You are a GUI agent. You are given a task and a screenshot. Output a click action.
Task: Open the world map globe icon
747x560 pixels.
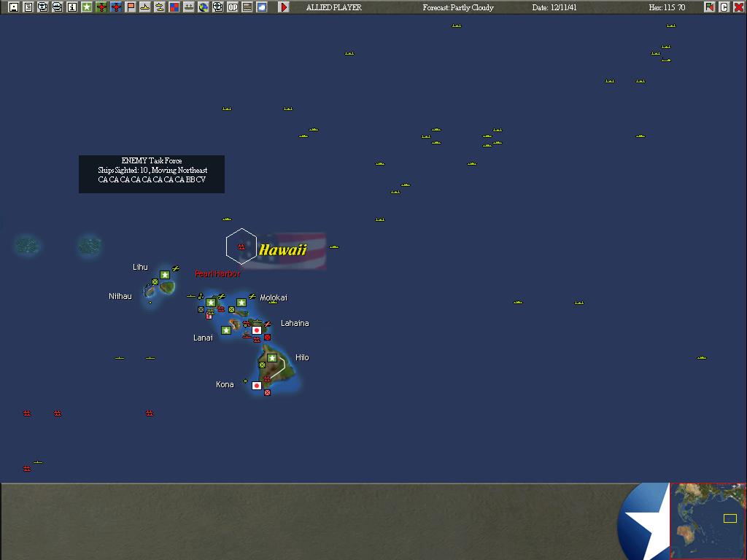point(204,7)
